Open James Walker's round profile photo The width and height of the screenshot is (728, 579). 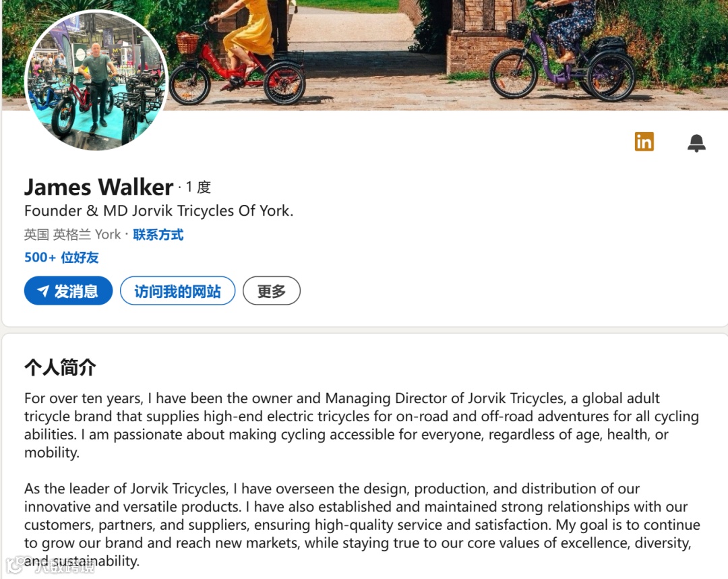point(96,81)
